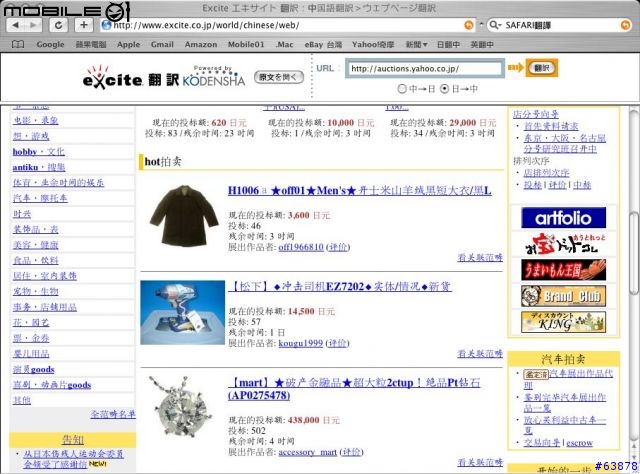Open the Yahoo!奇摩 bookmark

pyautogui.click(x=373, y=44)
